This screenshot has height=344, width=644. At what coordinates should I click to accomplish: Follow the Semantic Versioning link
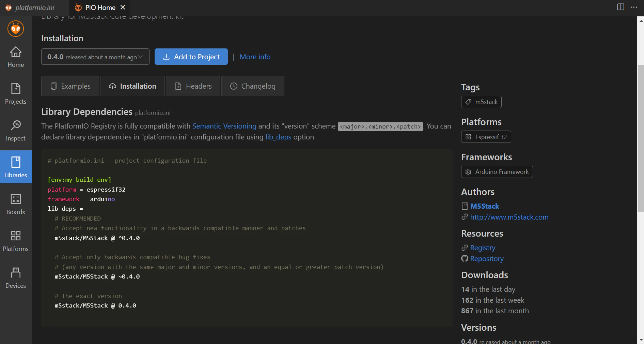point(224,126)
